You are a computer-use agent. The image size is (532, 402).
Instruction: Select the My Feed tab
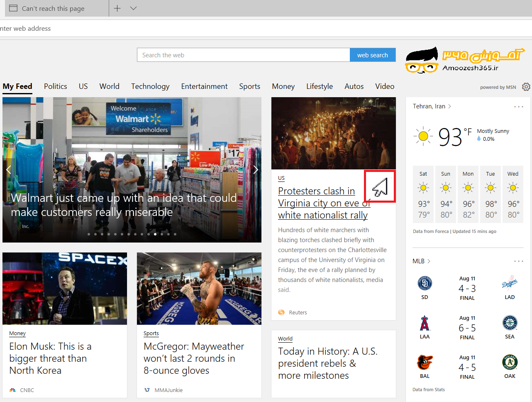point(17,86)
